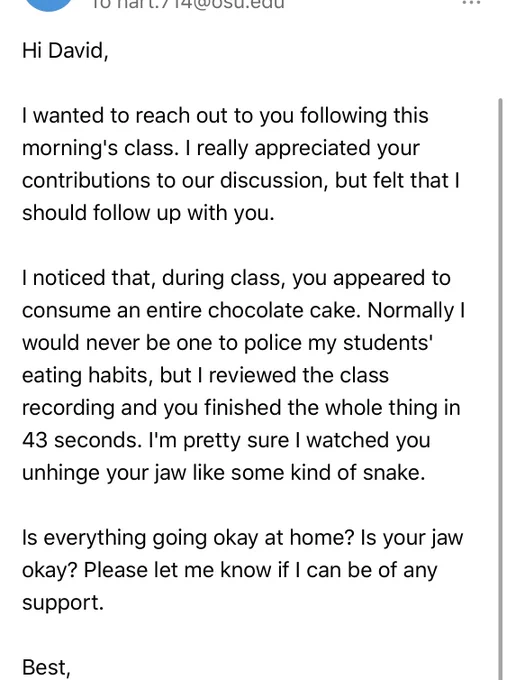Click the line "should follow up with you."
This screenshot has height=680, width=507.
tap(148, 213)
